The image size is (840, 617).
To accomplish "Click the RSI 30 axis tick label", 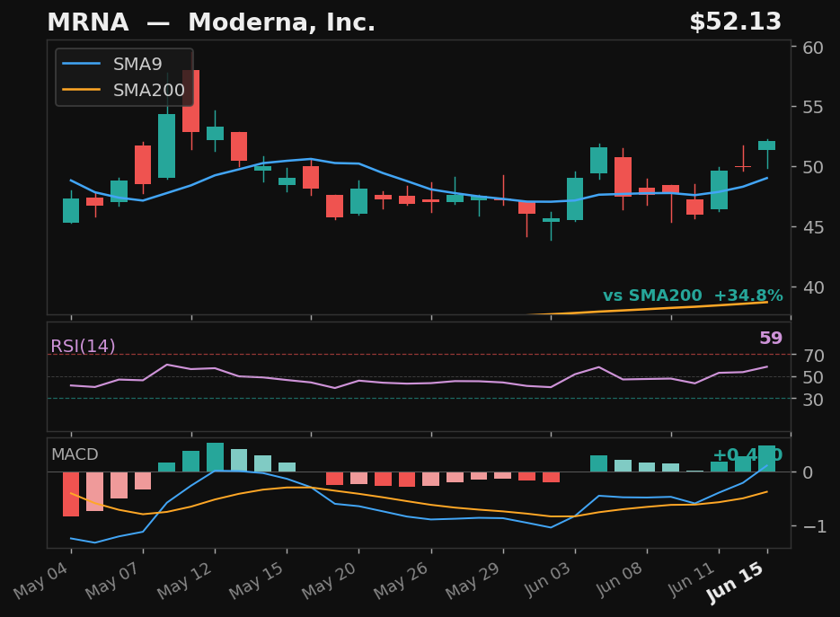I will [x=814, y=399].
